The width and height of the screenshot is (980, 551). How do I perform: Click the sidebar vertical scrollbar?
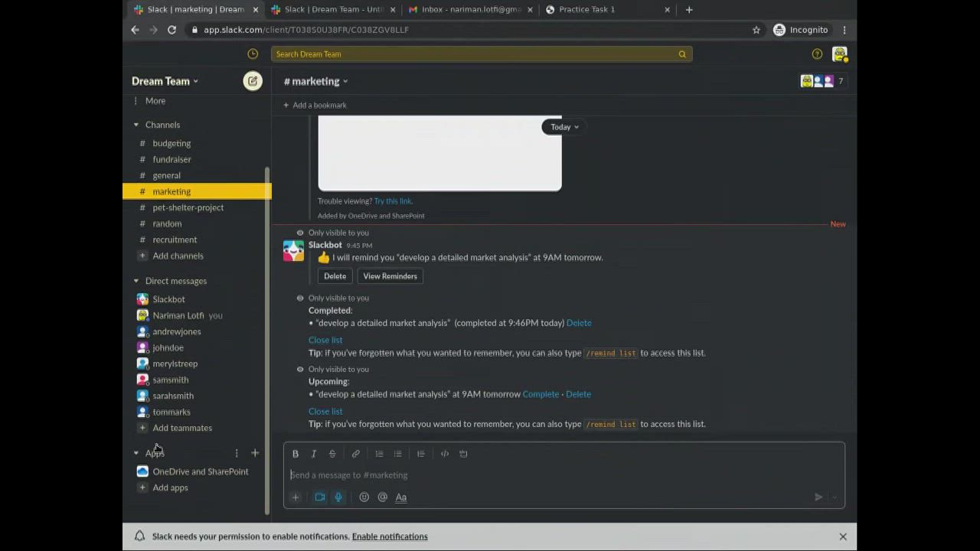(x=267, y=341)
